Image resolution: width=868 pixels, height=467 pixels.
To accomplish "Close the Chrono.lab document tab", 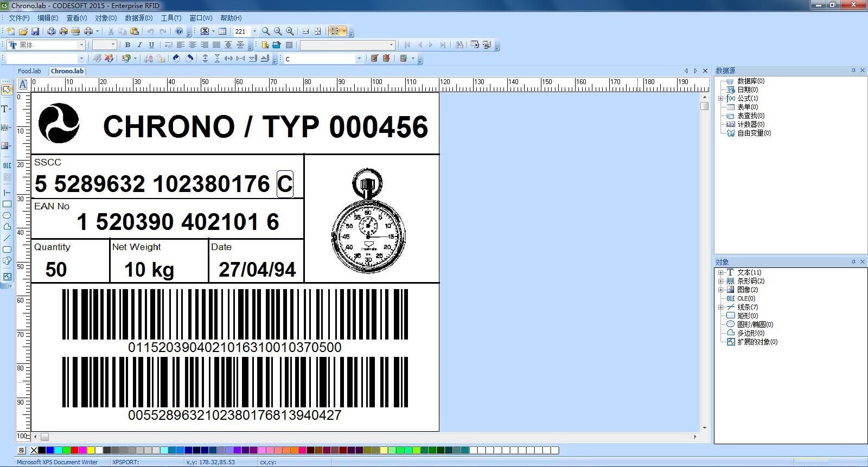I will pyautogui.click(x=705, y=71).
